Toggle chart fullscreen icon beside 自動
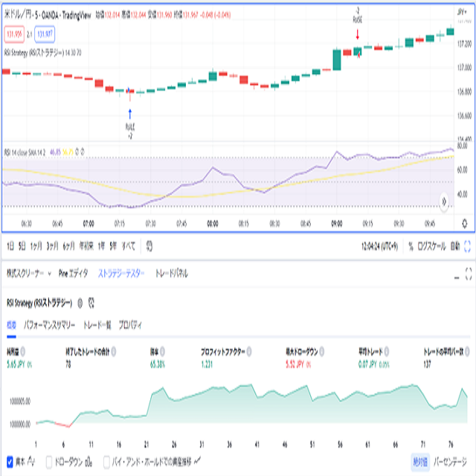Screen dimensions: 476x476 pyautogui.click(x=467, y=246)
